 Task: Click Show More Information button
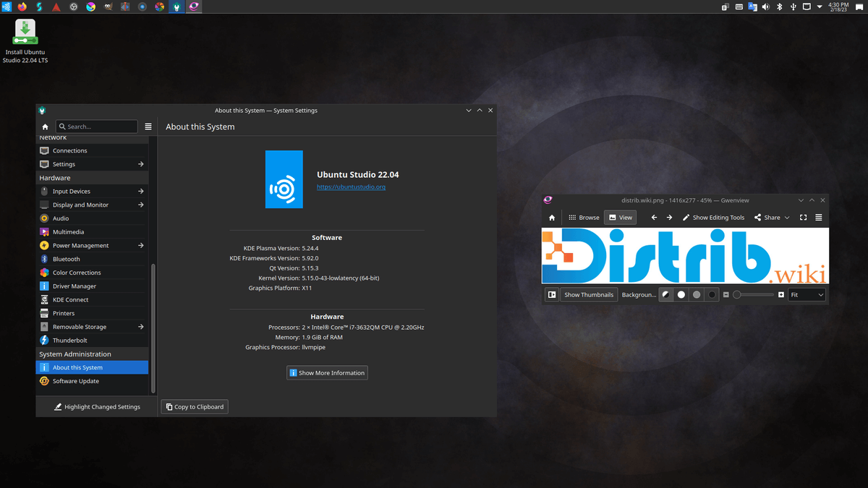[x=327, y=373]
